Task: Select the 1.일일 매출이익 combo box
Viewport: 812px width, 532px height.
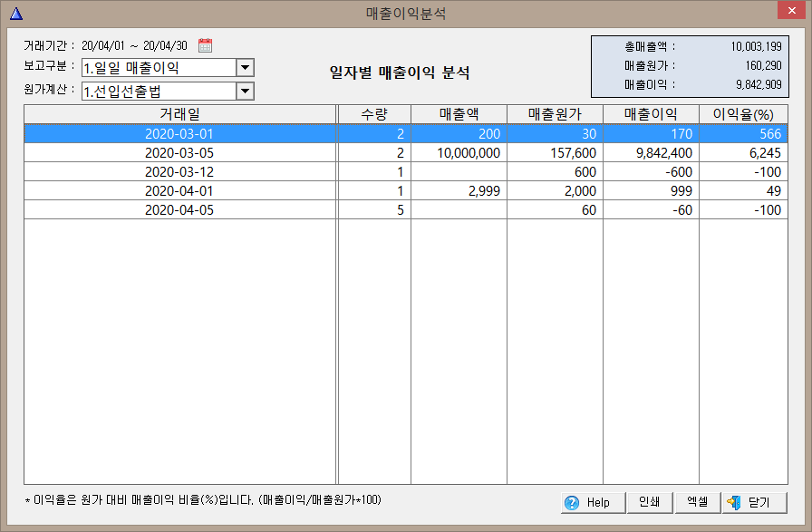Action: click(168, 68)
